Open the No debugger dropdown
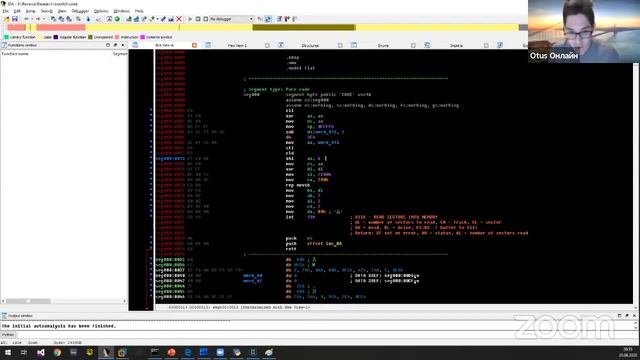The width and height of the screenshot is (640, 360). [x=231, y=19]
